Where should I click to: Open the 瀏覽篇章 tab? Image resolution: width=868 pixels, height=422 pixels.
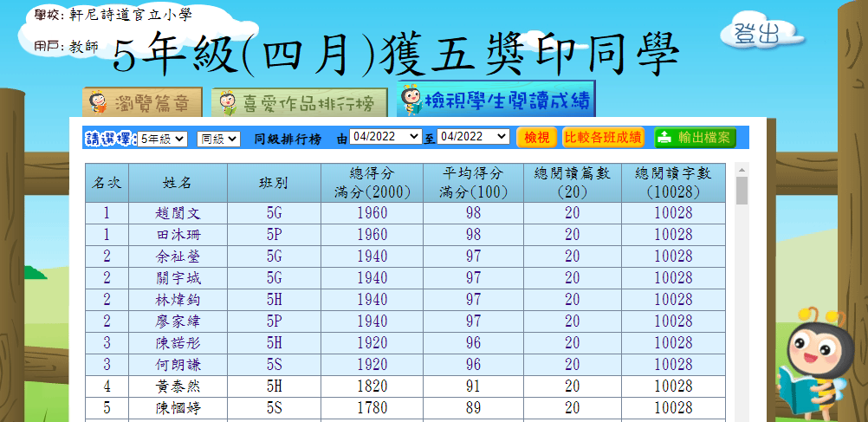pos(143,103)
